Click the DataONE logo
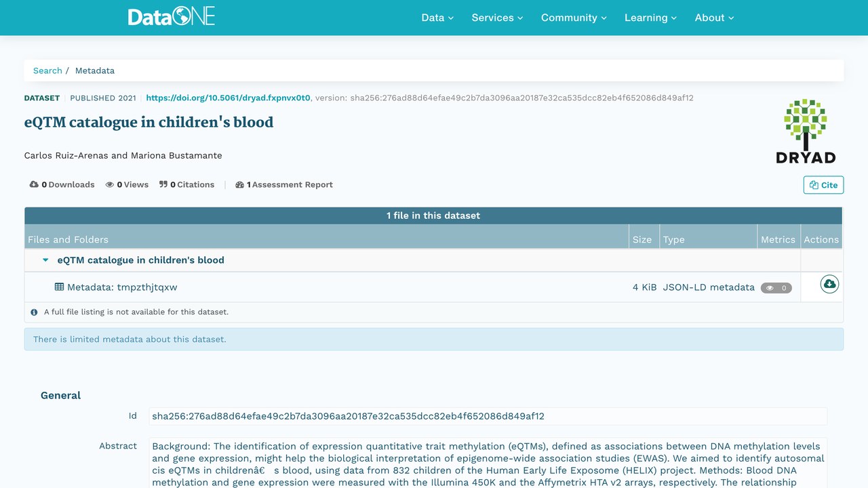Image resolution: width=868 pixels, height=488 pixels. point(171,17)
